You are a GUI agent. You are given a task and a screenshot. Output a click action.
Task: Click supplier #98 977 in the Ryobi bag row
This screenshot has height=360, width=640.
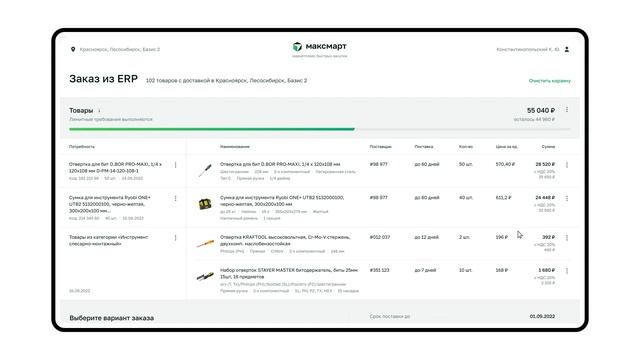click(378, 198)
